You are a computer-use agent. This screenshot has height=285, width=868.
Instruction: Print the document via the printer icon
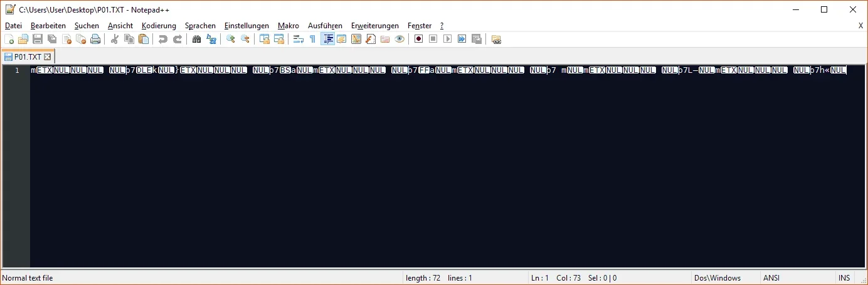(95, 39)
